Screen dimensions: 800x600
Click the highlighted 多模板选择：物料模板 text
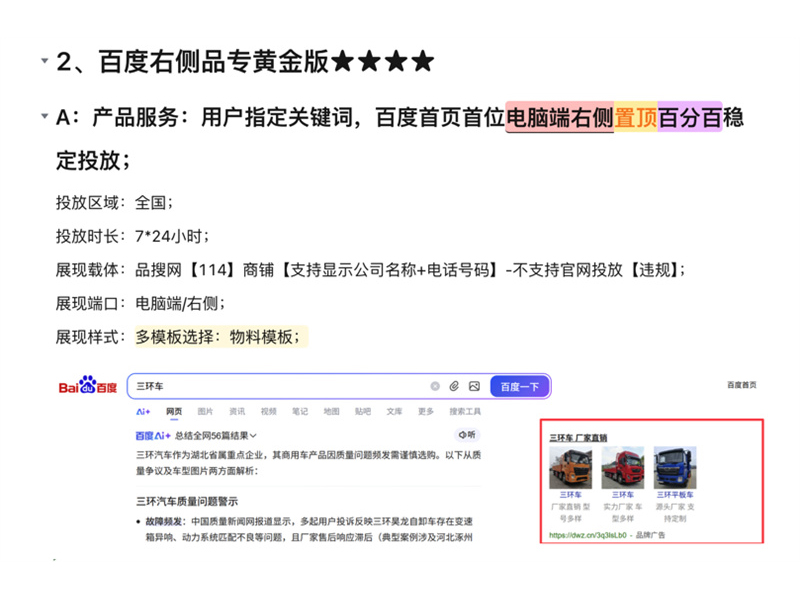[x=221, y=337]
